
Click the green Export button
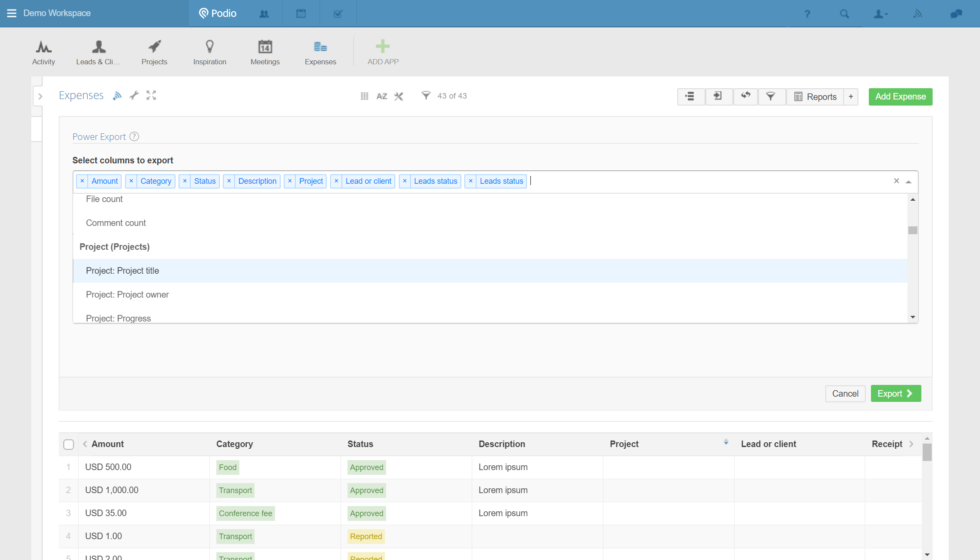895,394
